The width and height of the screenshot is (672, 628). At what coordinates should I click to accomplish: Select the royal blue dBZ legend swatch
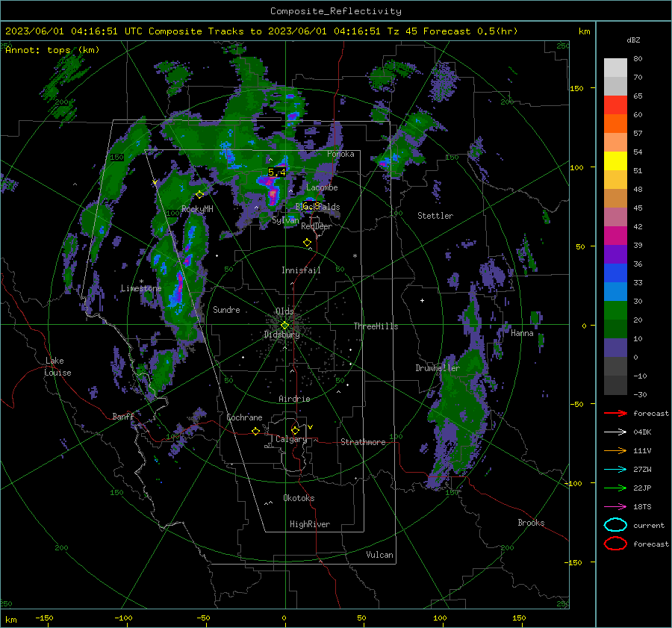(615, 273)
